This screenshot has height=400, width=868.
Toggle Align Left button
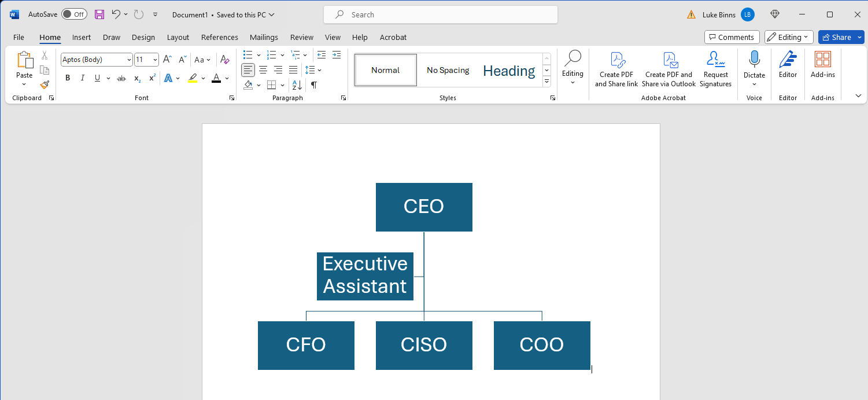pos(248,70)
